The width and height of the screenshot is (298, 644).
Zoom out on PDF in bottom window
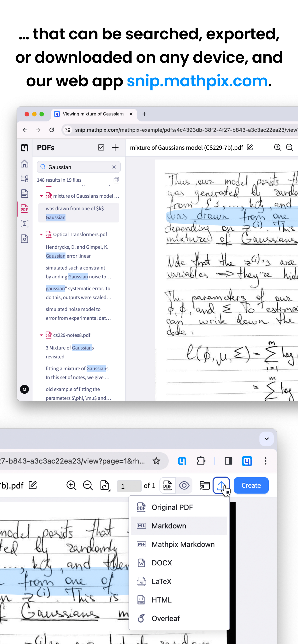[x=88, y=485]
